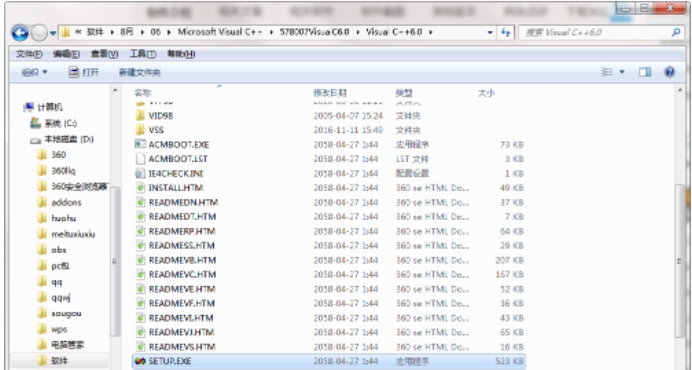Image resolution: width=692 pixels, height=370 pixels.
Task: Select the READMEDN.HTM file icon
Action: (x=140, y=202)
